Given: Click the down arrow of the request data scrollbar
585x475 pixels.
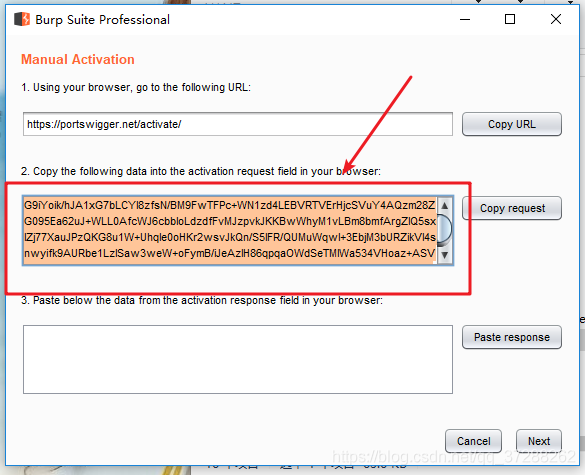Looking at the screenshot, I should [x=445, y=255].
